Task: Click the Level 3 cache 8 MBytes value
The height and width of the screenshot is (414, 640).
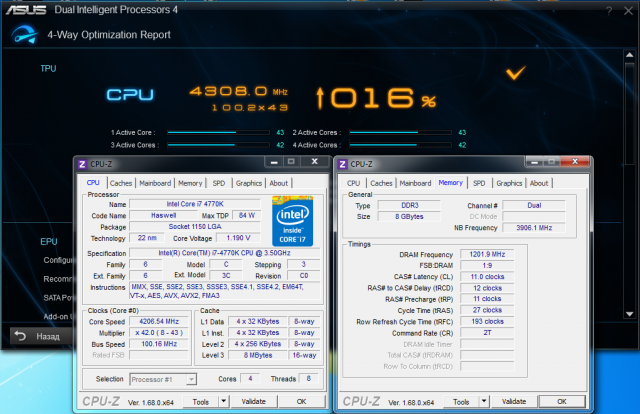Action: [x=258, y=355]
